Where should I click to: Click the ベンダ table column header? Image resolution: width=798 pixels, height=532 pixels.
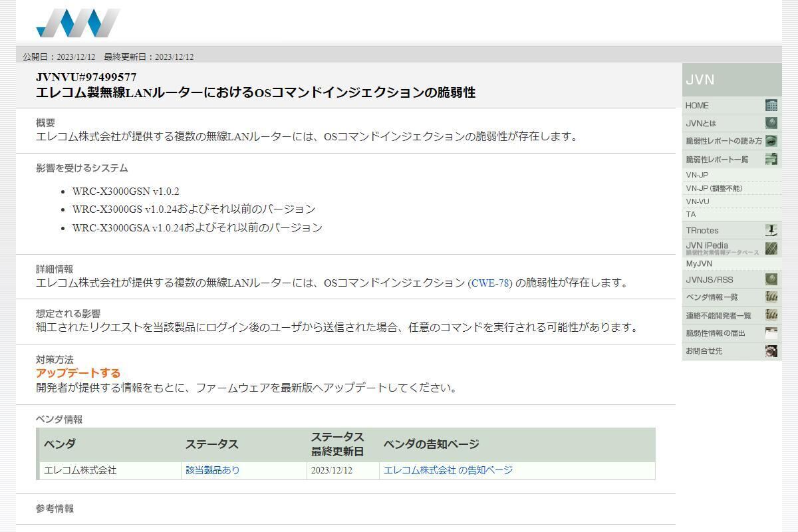[x=110, y=444]
